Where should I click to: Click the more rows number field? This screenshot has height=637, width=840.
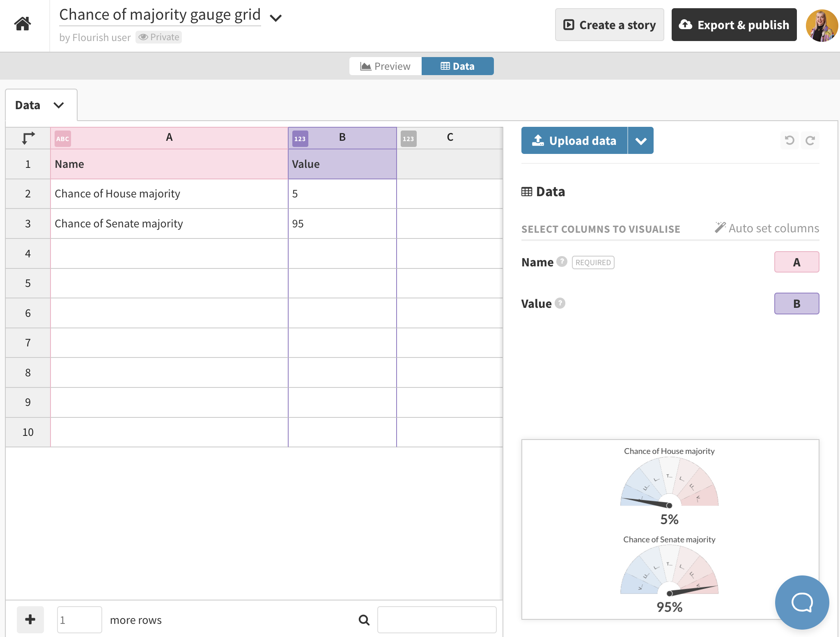[x=79, y=619]
